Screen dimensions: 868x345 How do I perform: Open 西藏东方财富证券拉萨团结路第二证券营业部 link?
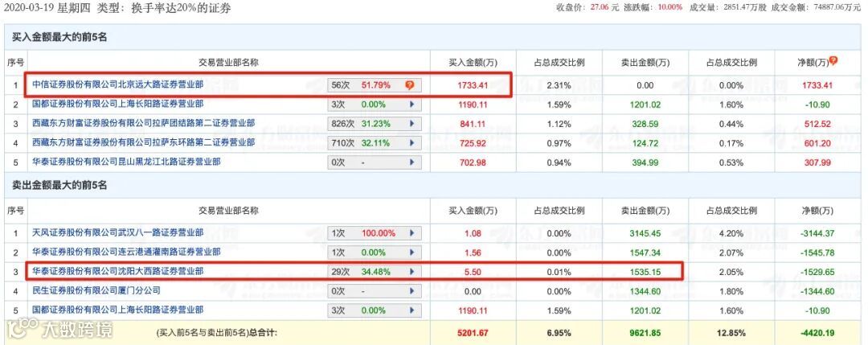point(144,123)
